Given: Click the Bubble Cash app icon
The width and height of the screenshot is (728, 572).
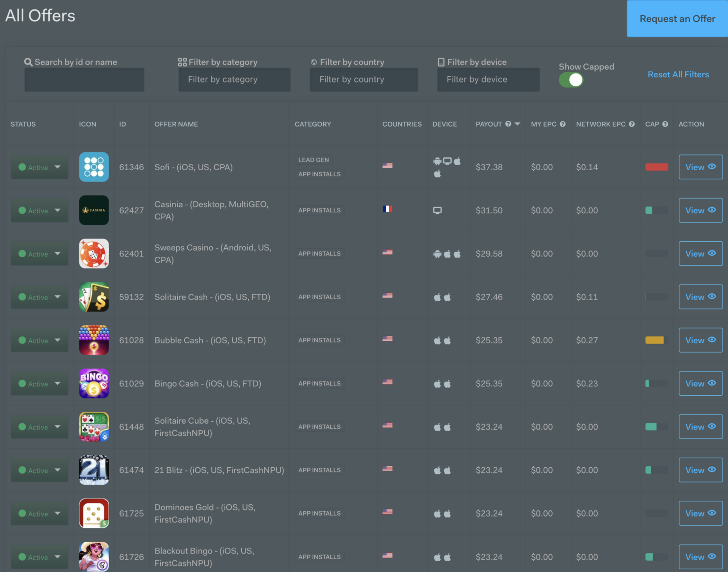Looking at the screenshot, I should [94, 340].
